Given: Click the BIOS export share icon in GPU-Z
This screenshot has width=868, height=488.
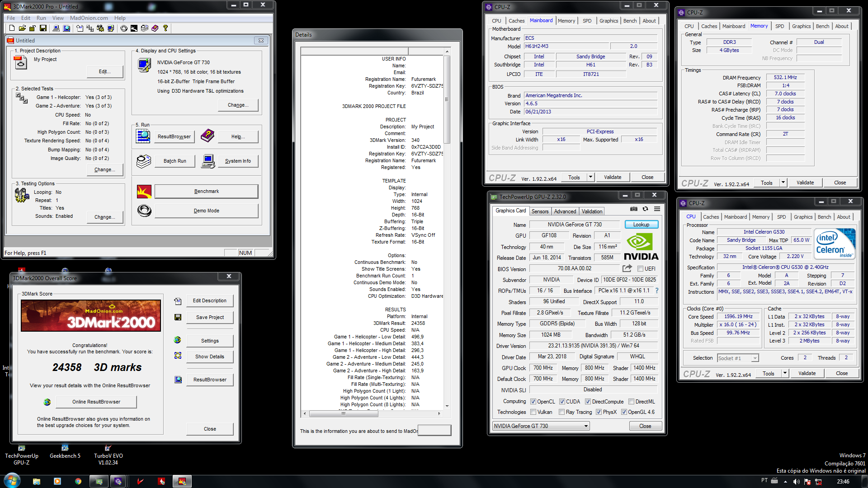Looking at the screenshot, I should [627, 268].
